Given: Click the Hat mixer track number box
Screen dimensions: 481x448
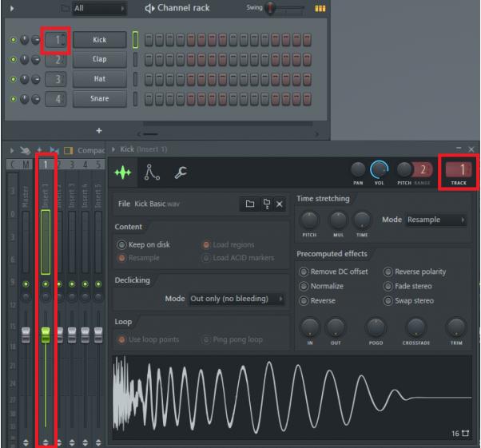Looking at the screenshot, I should (56, 79).
